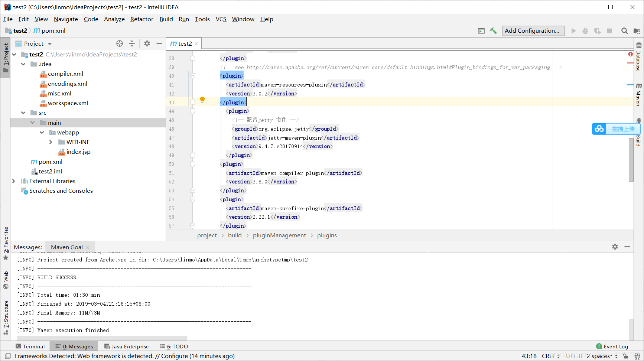Click the Build Project hammer icon
The width and height of the screenshot is (644, 361).
tap(493, 31)
